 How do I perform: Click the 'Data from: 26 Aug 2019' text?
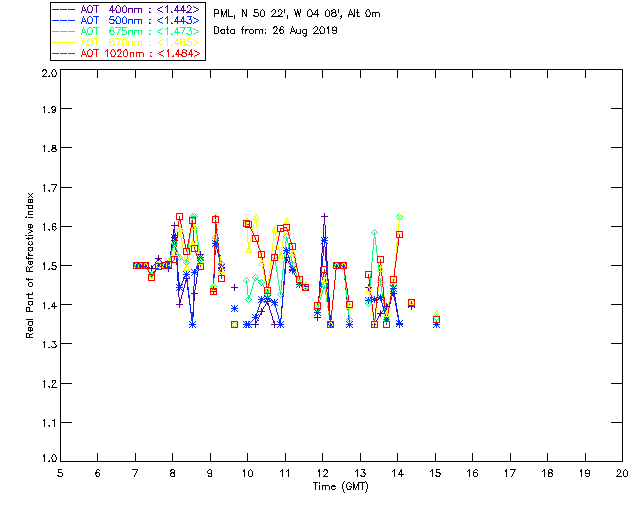275,31
